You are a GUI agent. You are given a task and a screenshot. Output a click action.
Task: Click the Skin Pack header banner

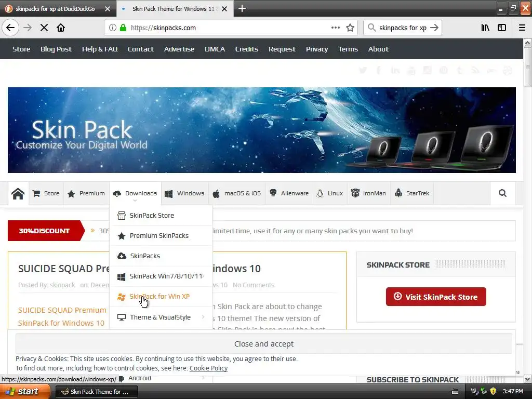point(262,130)
